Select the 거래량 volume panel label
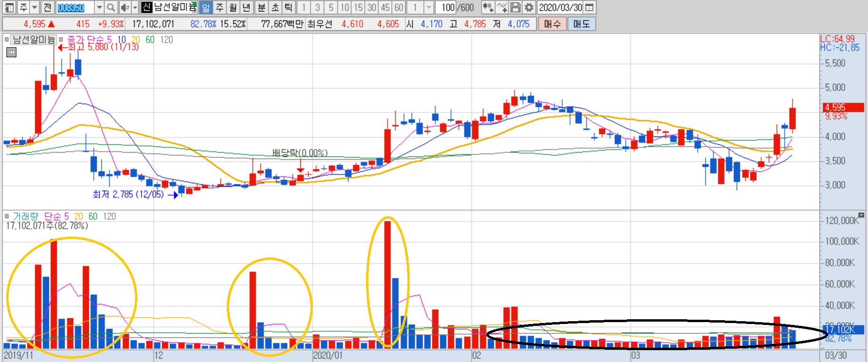The height and width of the screenshot is (362, 868). (x=26, y=216)
